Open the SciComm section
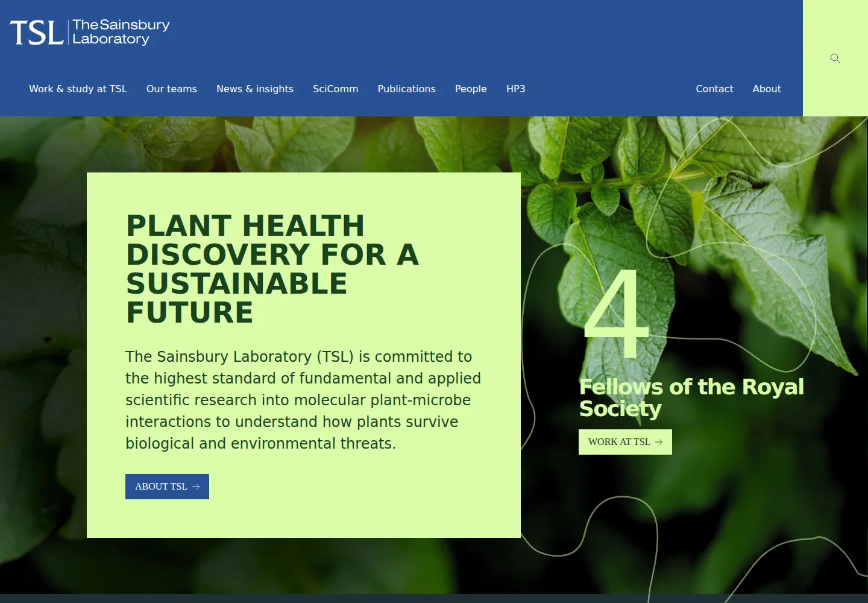 tap(335, 89)
